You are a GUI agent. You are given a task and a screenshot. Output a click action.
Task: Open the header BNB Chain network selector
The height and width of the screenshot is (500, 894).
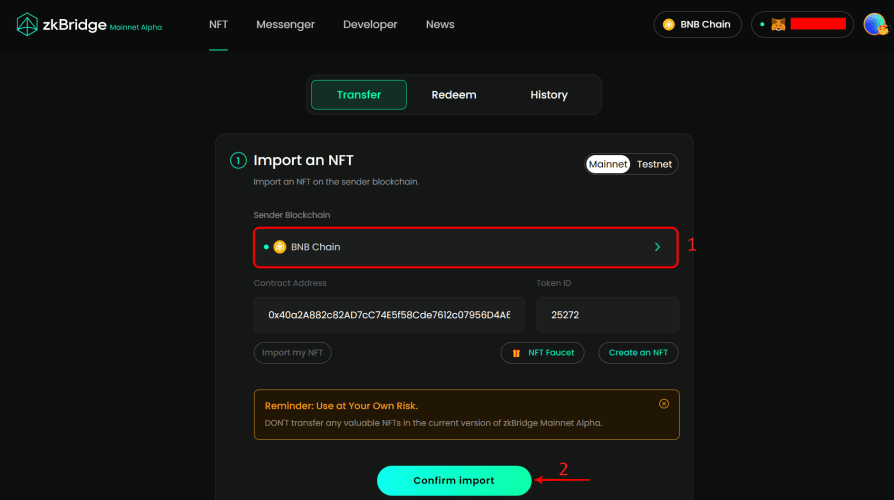point(697,25)
